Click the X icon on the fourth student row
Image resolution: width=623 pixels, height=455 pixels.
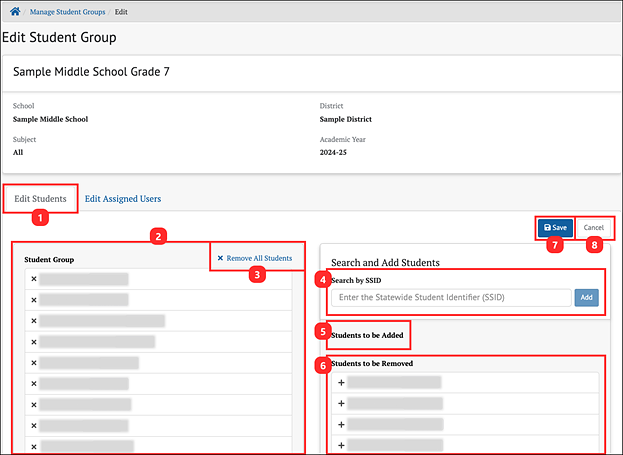pos(34,342)
